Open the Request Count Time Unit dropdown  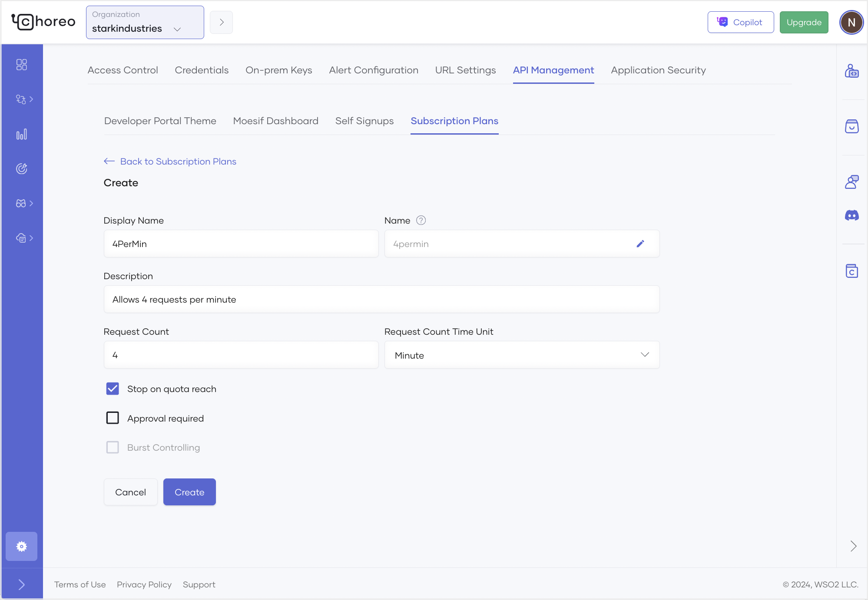pyautogui.click(x=521, y=355)
